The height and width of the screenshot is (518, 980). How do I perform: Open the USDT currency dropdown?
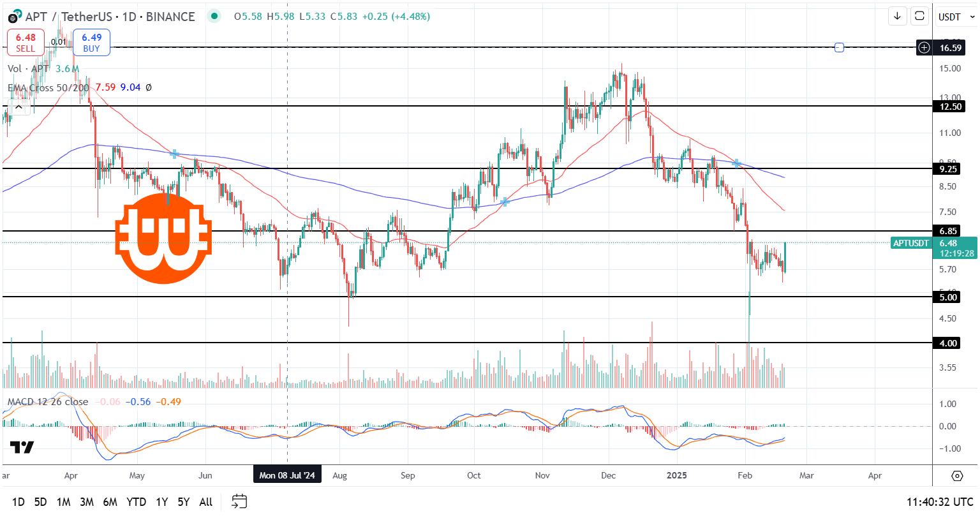point(956,17)
